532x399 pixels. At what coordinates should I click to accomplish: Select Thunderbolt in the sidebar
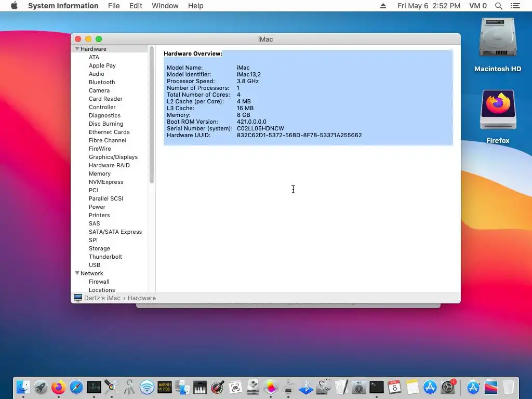[105, 257]
